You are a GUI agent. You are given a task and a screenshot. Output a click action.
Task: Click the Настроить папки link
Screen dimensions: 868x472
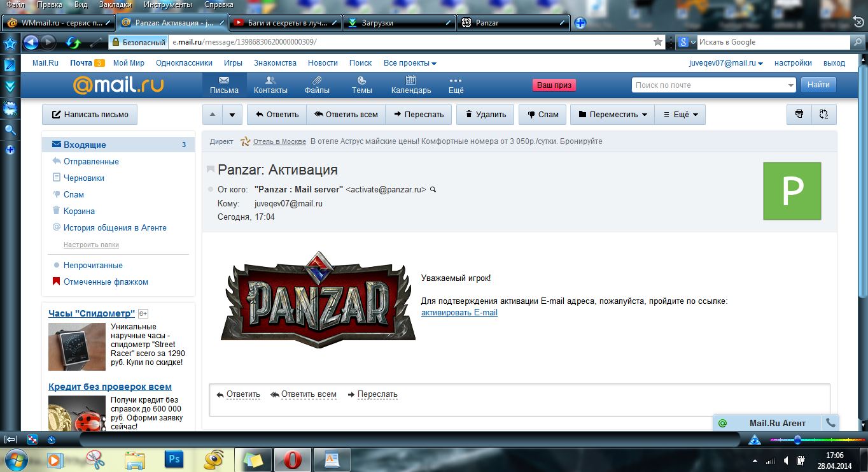[91, 245]
